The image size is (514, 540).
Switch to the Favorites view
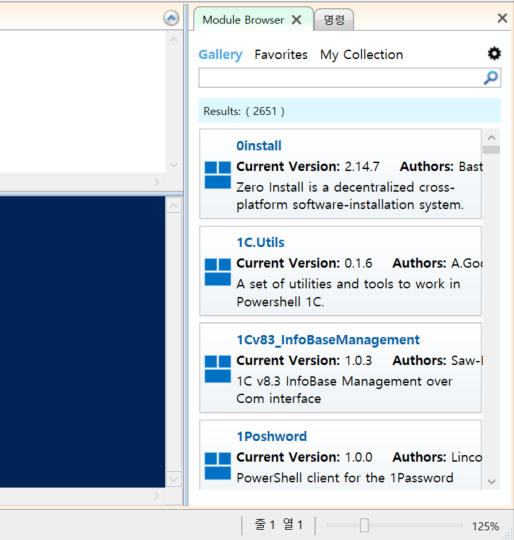(281, 54)
